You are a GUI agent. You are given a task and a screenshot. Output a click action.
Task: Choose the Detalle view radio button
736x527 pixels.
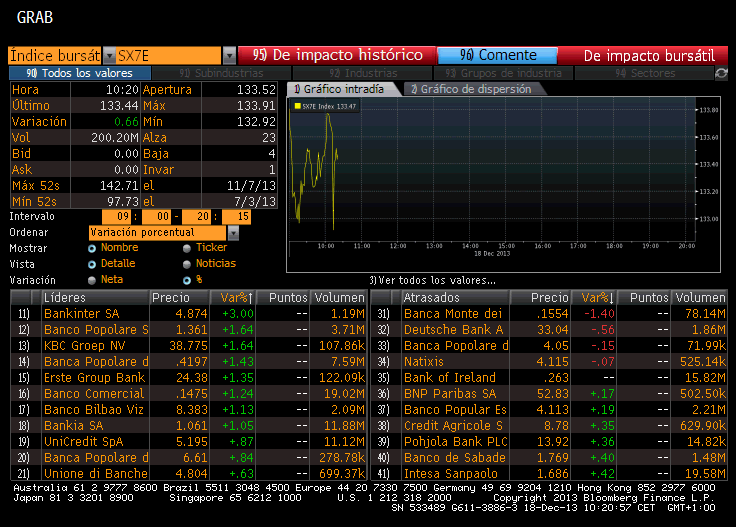pos(92,264)
